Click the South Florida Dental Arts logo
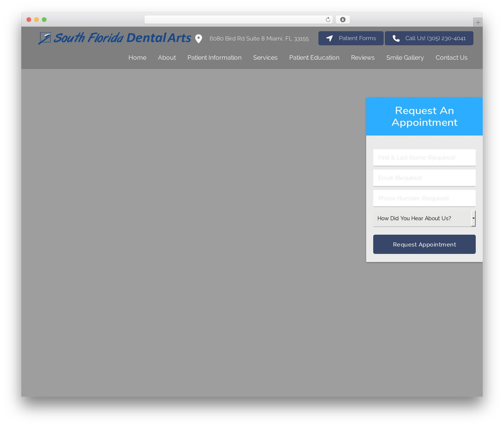Image resolution: width=504 pixels, height=427 pixels. tap(114, 38)
